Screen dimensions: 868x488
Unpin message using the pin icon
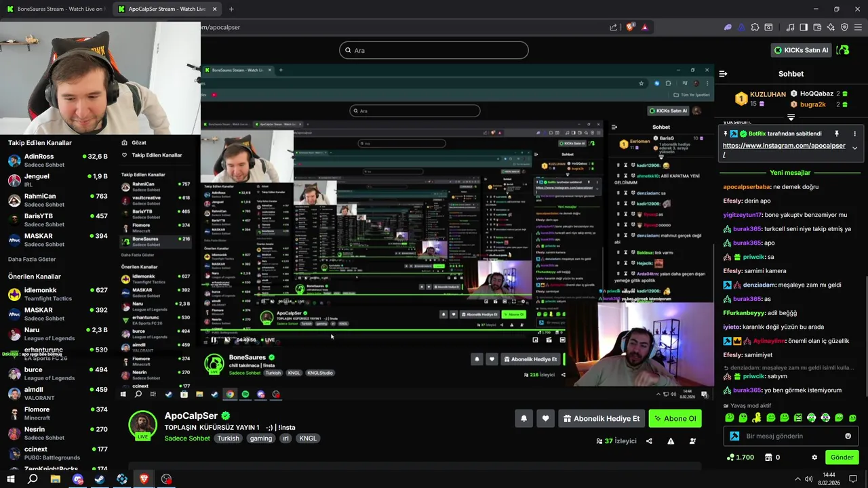[837, 134]
